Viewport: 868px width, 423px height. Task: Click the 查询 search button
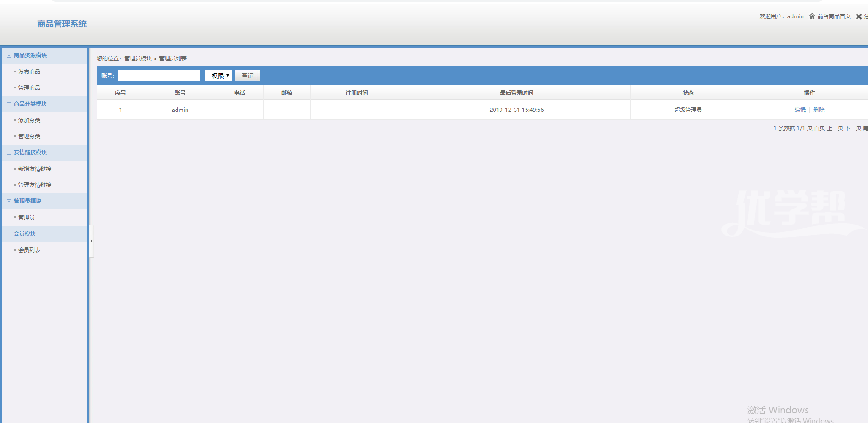click(x=247, y=76)
